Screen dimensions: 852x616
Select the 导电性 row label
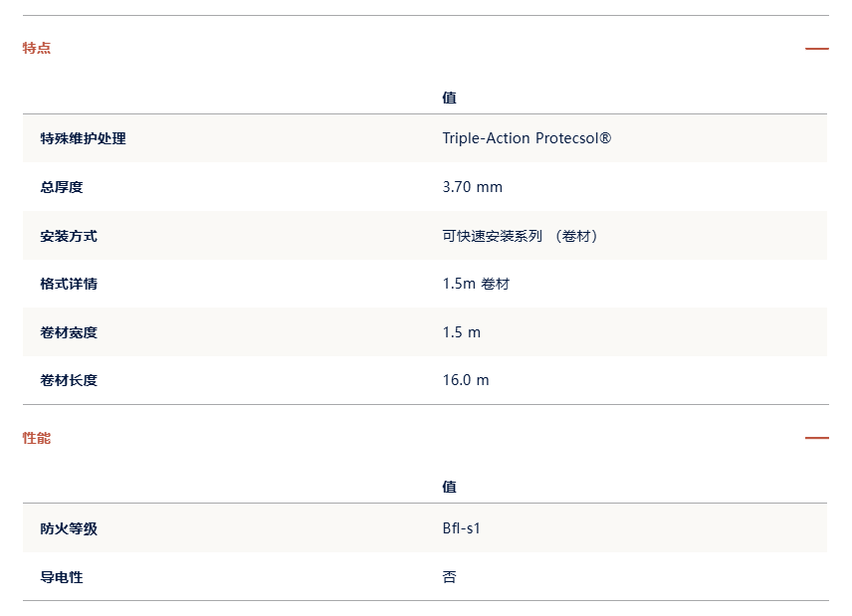point(62,577)
